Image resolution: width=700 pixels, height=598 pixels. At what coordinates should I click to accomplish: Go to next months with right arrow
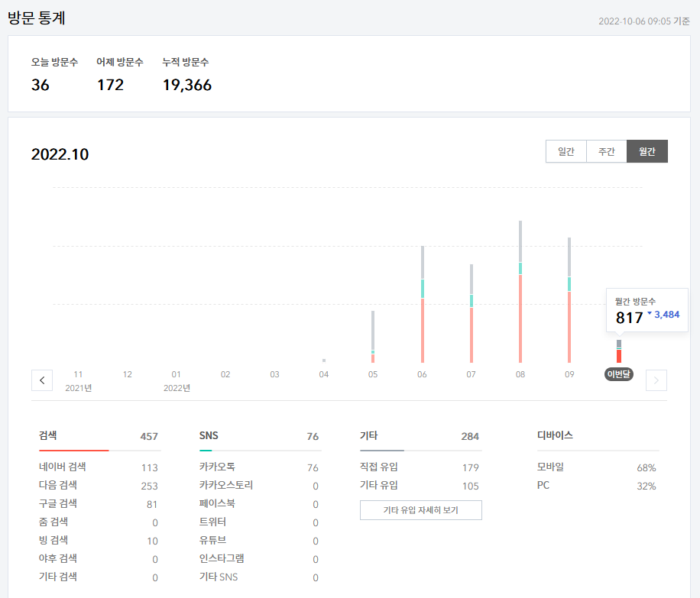click(x=656, y=380)
